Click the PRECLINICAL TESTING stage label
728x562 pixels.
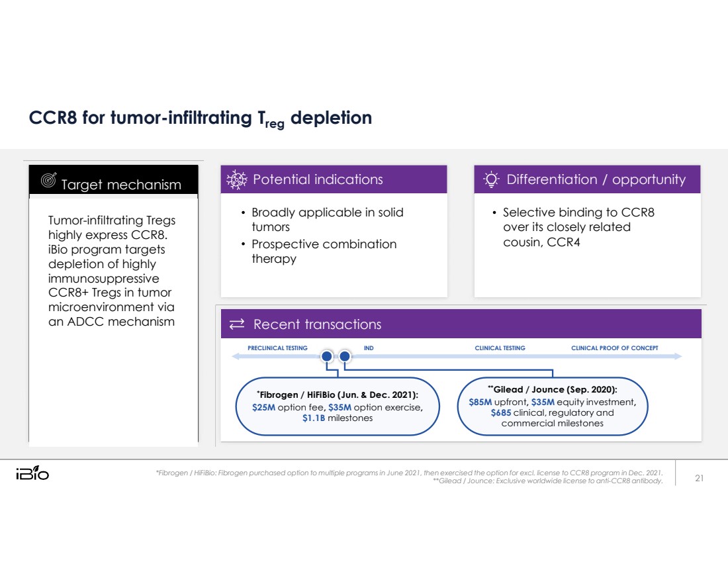tap(277, 348)
